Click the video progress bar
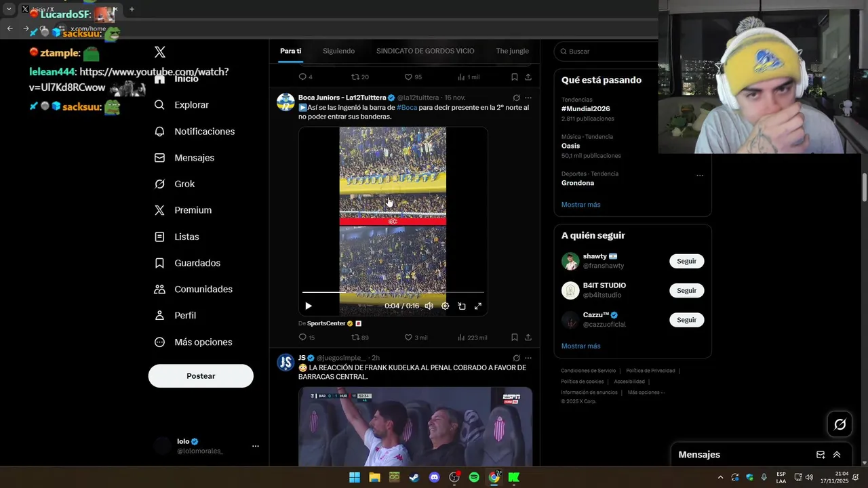The height and width of the screenshot is (488, 868). tap(393, 292)
